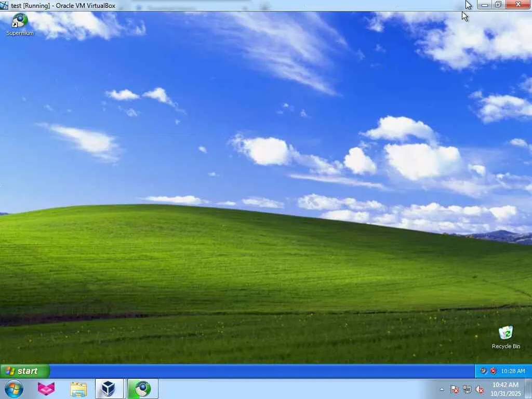Minimize the VirtualBox VM window

485,5
